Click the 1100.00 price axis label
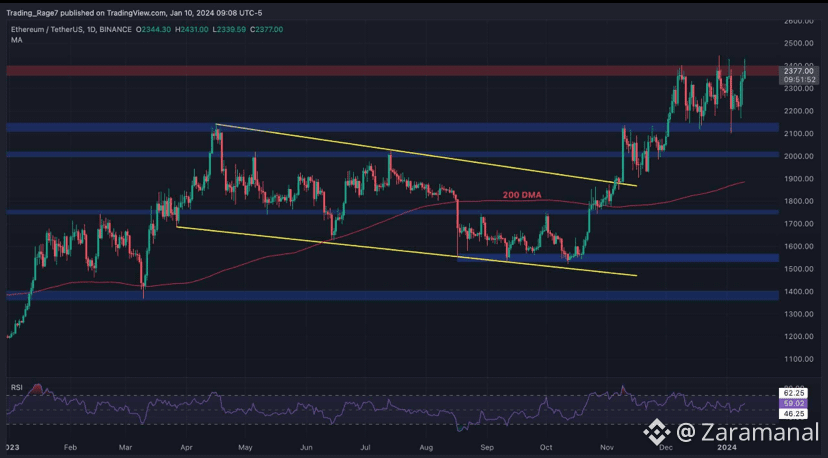Viewport: 828px width, 458px height. point(798,359)
